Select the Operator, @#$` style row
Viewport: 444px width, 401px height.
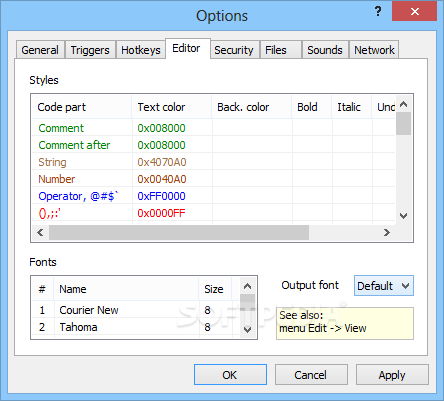[213, 196]
